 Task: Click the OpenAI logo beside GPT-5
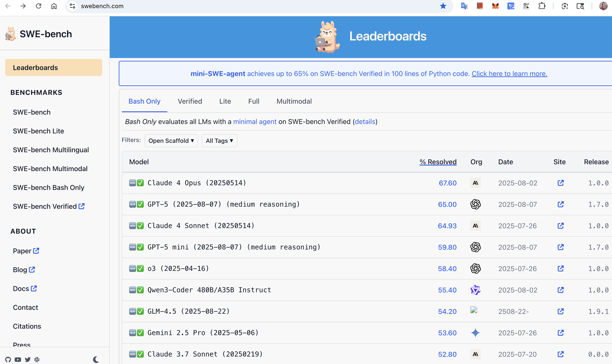tap(475, 204)
